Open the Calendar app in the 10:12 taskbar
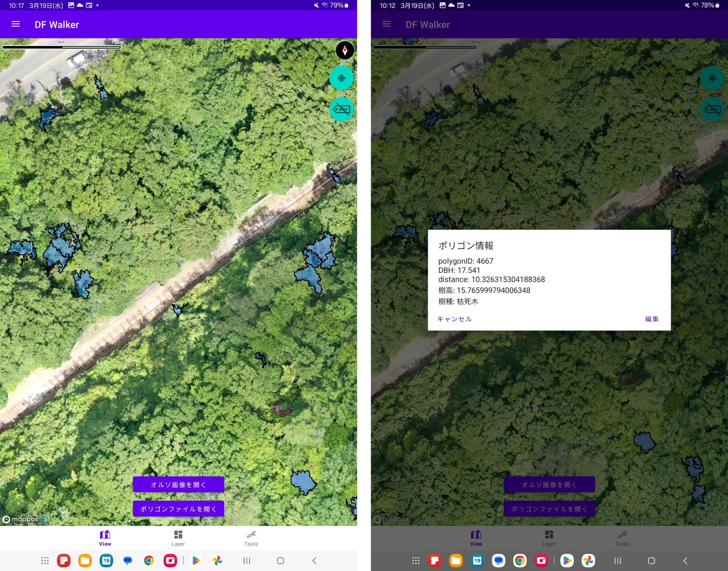The width and height of the screenshot is (728, 571). tap(477, 560)
